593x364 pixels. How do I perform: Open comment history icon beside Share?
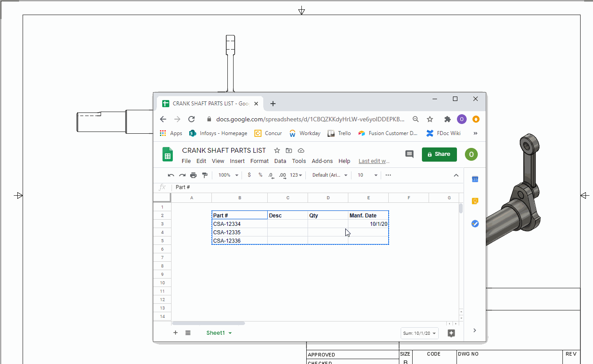coord(409,154)
